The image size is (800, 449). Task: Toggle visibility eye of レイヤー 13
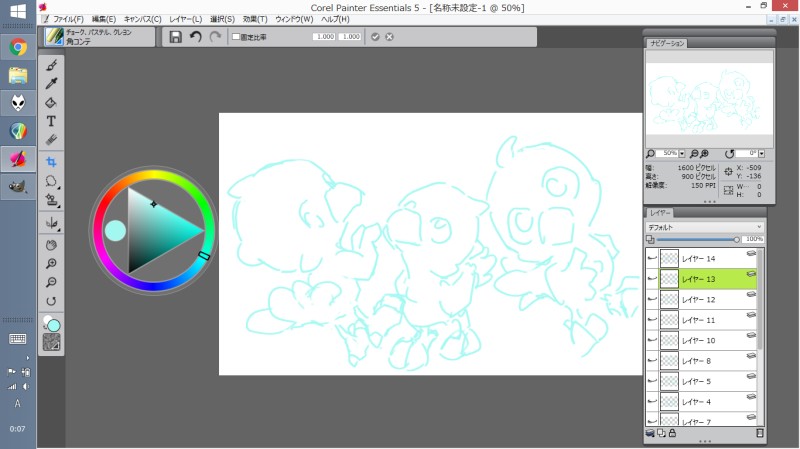(x=652, y=279)
